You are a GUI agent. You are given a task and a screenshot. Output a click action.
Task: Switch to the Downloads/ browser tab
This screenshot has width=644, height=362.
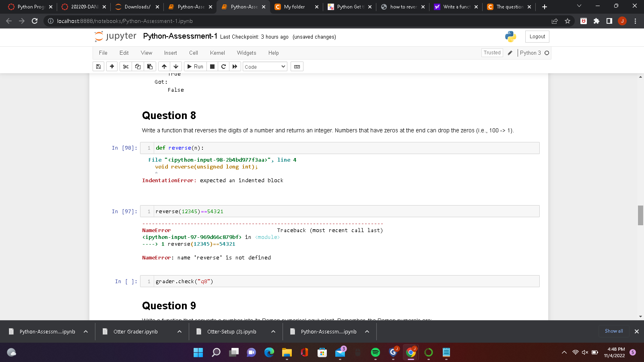coord(137,7)
